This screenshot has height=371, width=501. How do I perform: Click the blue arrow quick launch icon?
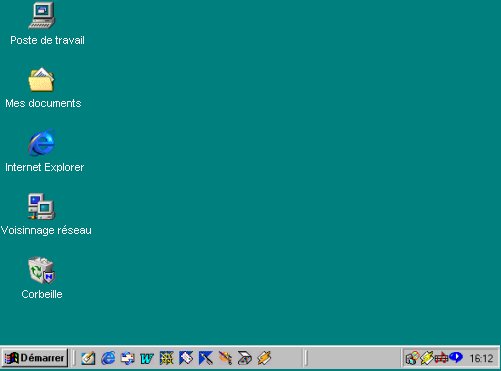click(206, 358)
